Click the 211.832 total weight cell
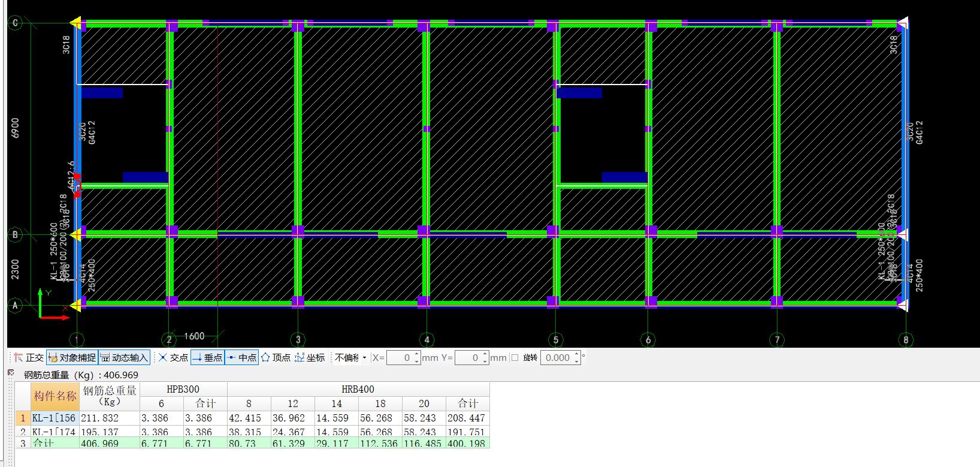Viewport: 980px width, 467px height. click(x=110, y=418)
